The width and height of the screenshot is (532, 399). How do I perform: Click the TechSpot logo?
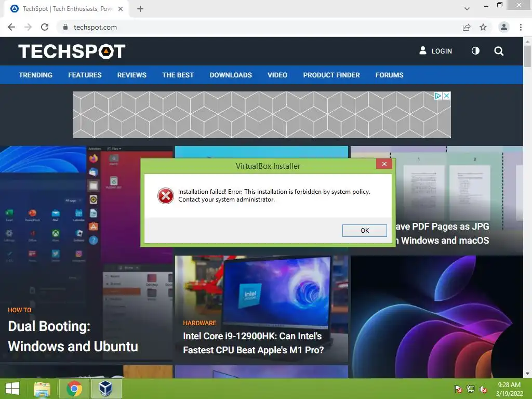tap(72, 51)
